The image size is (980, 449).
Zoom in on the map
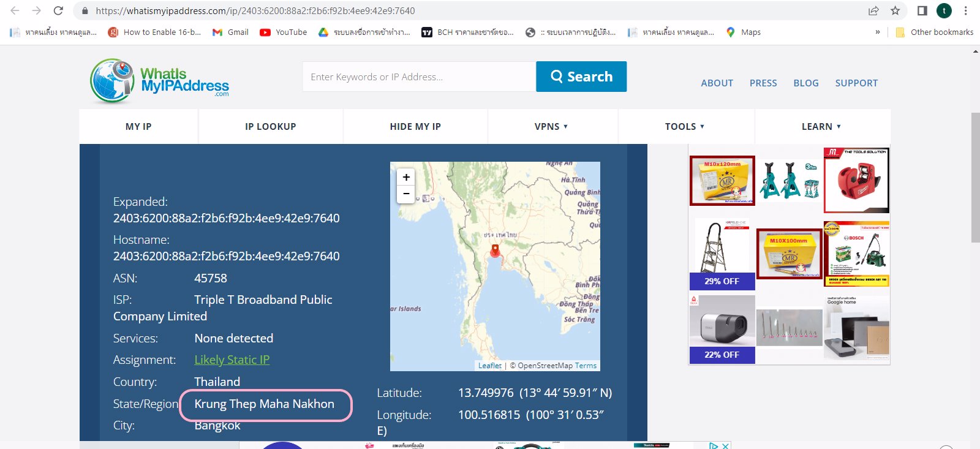coord(406,177)
